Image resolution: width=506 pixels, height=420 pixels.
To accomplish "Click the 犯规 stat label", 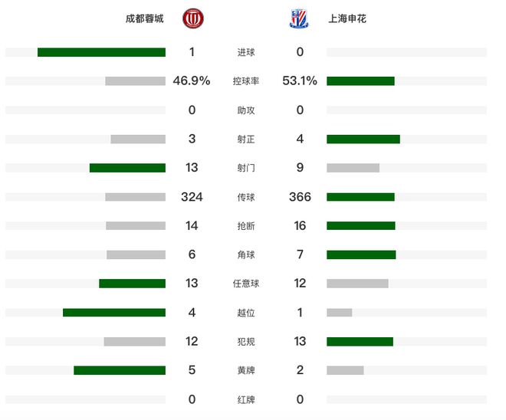I will click(246, 341).
